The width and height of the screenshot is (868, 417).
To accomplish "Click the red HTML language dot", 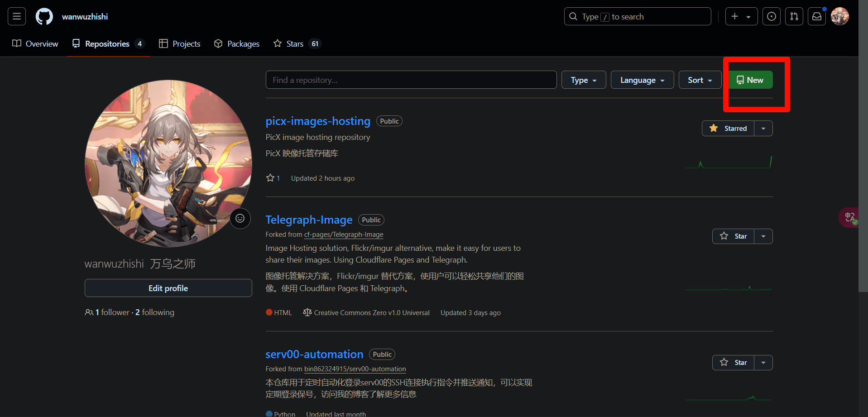I will pos(269,312).
